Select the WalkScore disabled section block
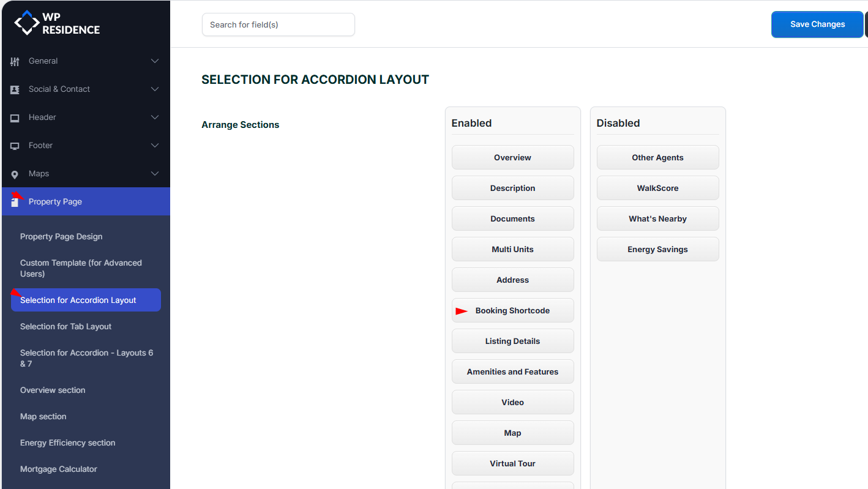This screenshot has height=489, width=868. click(657, 188)
